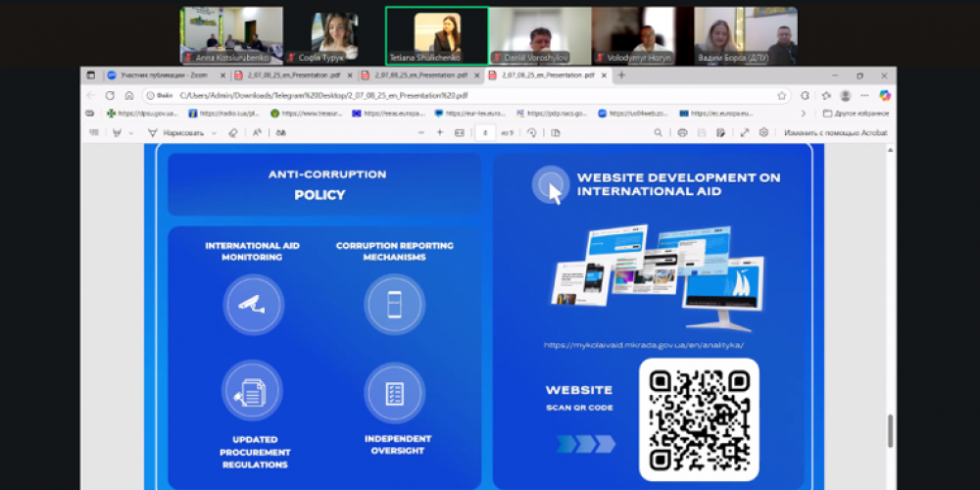
Task: Click Изменить с помощью Acrobat button
Action: click(x=835, y=132)
